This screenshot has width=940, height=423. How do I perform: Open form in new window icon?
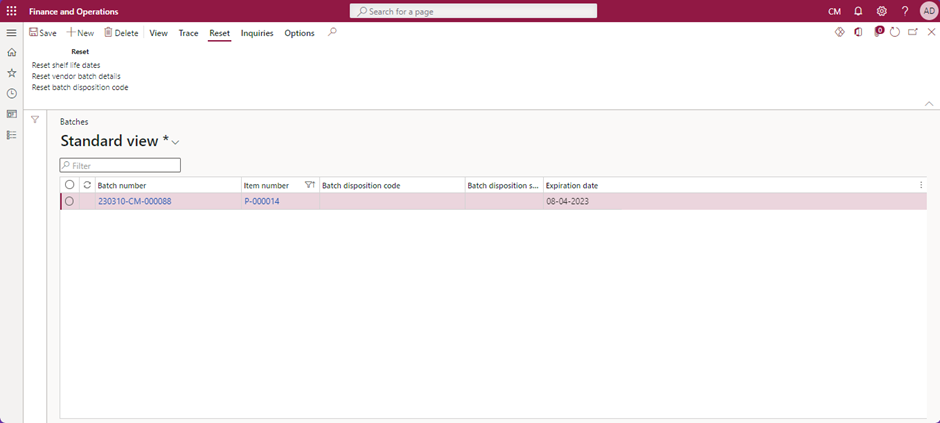tap(912, 32)
